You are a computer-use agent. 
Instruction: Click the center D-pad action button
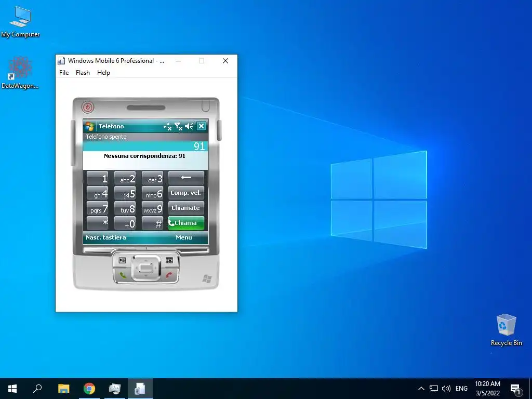coord(146,268)
